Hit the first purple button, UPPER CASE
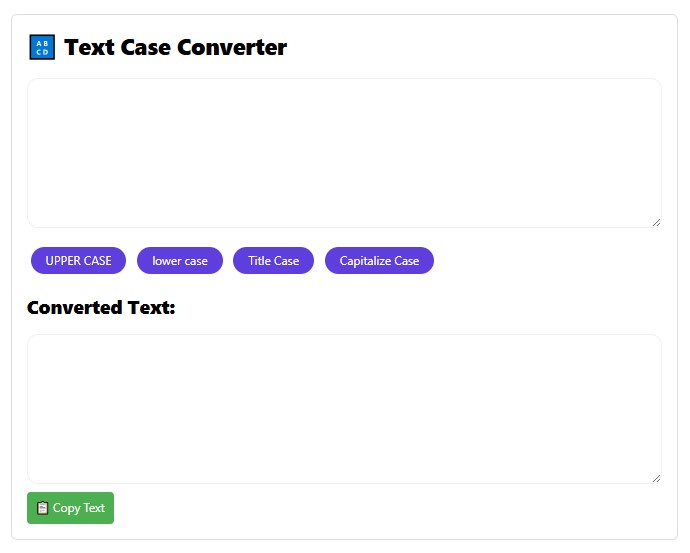This screenshot has width=690, height=553. (78, 261)
